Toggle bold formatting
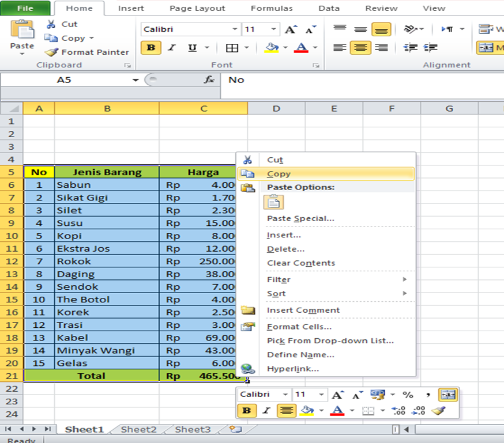 point(150,48)
